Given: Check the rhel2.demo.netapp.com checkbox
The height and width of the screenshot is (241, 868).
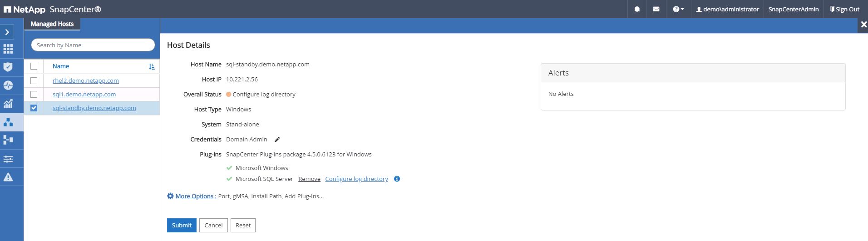Looking at the screenshot, I should (34, 80).
